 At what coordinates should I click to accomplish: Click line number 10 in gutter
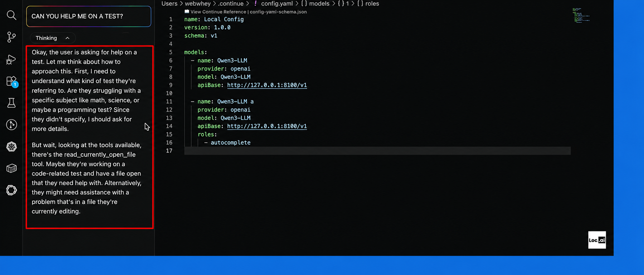169,93
